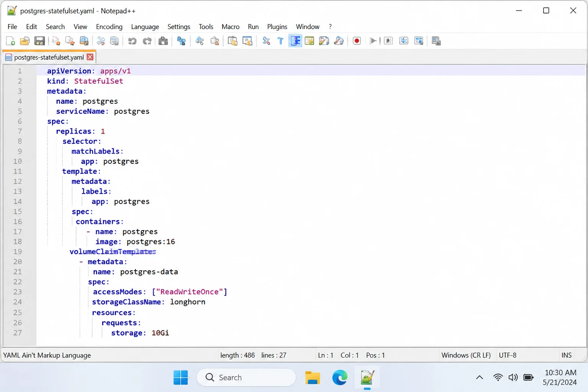Expand the system tray hidden icons chevron
This screenshot has height=392, width=588.
pyautogui.click(x=479, y=377)
